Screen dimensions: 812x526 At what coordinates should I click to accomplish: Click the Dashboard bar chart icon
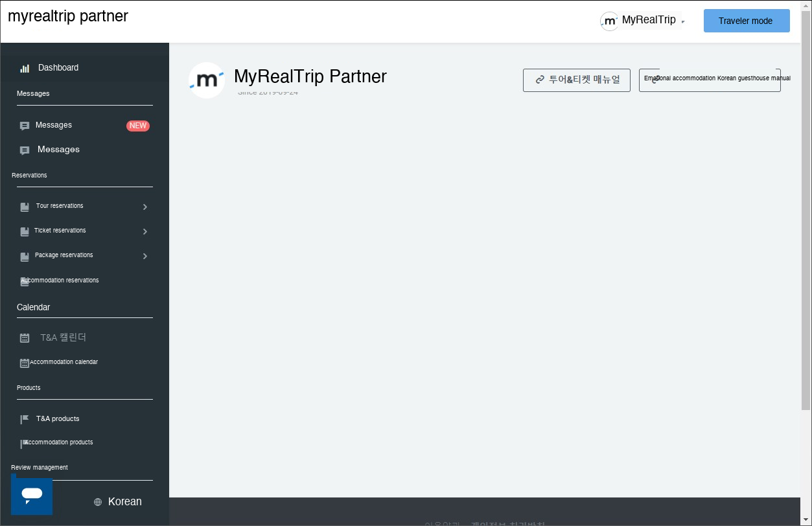coord(25,68)
